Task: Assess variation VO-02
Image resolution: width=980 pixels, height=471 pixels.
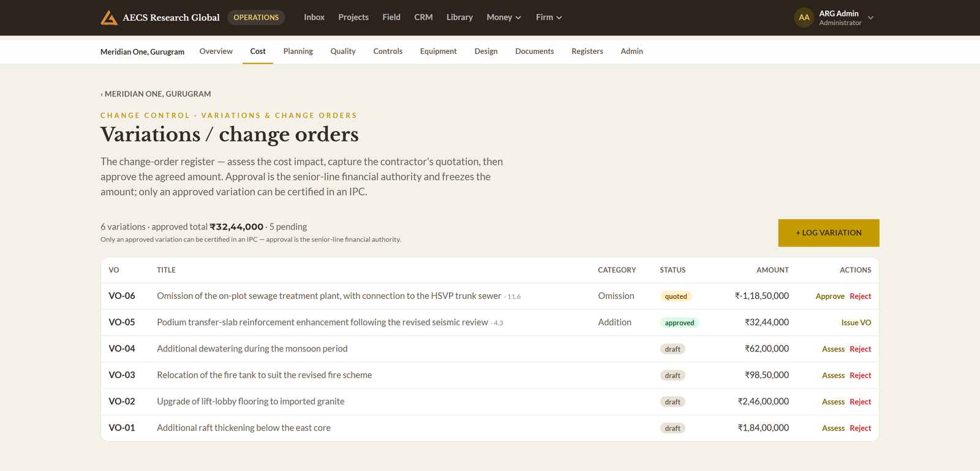Action: (x=833, y=402)
